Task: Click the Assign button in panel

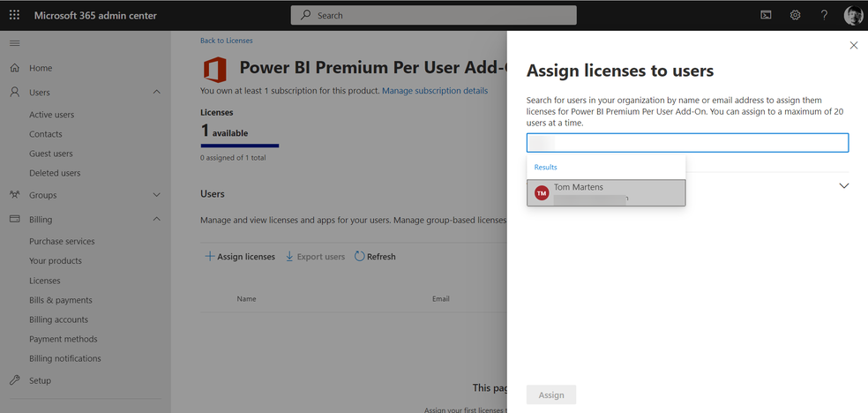Action: click(551, 394)
